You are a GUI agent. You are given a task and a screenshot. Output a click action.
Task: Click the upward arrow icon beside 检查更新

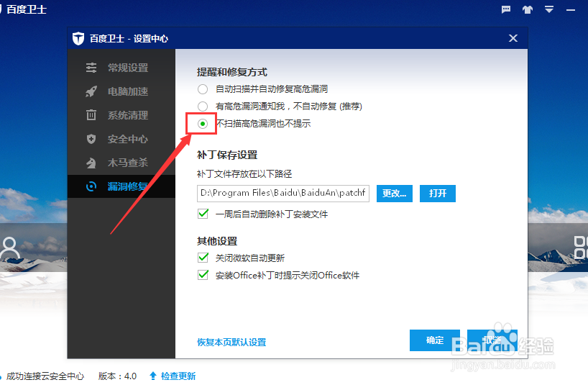(153, 376)
